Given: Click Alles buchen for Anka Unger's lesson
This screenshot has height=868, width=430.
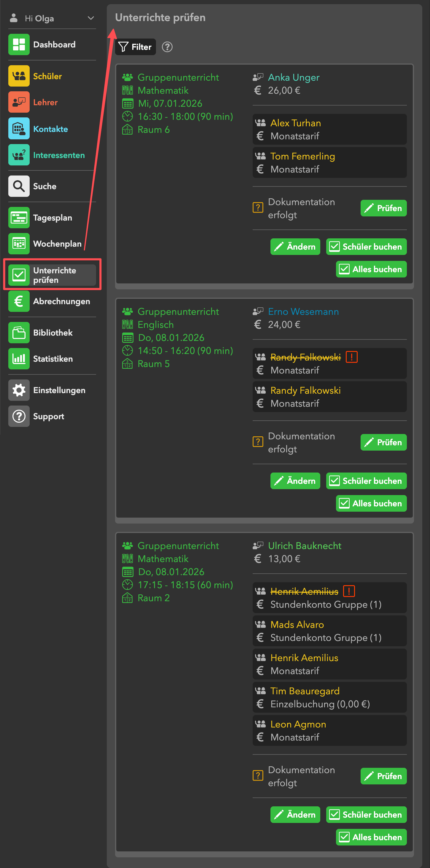Looking at the screenshot, I should pyautogui.click(x=371, y=269).
